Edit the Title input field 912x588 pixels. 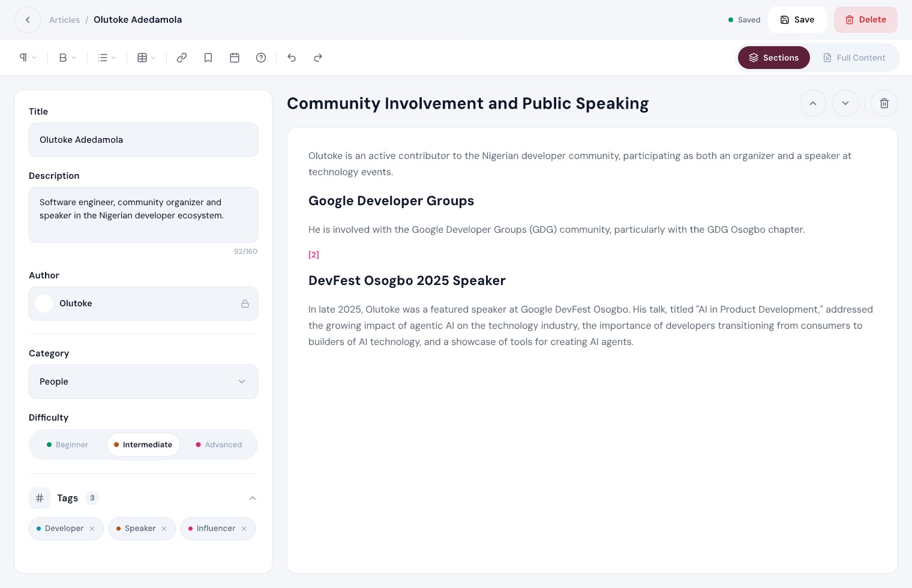pos(143,140)
